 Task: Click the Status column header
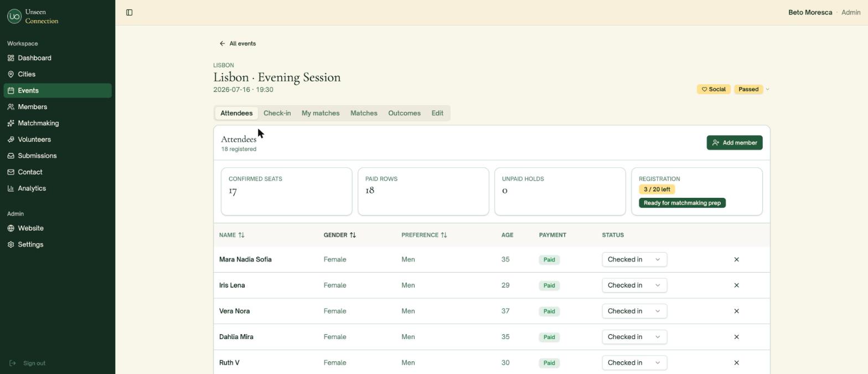[x=613, y=235]
